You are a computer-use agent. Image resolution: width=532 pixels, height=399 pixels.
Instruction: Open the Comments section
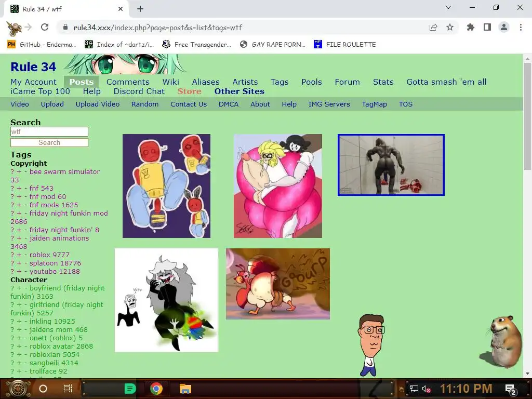128,82
